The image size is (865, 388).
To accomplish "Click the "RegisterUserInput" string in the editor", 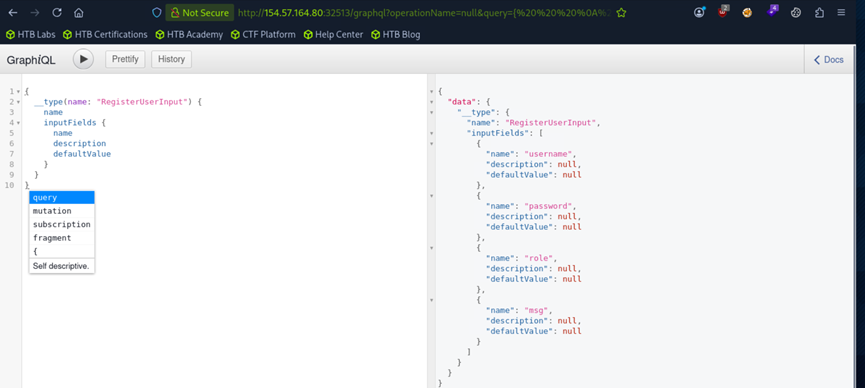I will point(143,102).
